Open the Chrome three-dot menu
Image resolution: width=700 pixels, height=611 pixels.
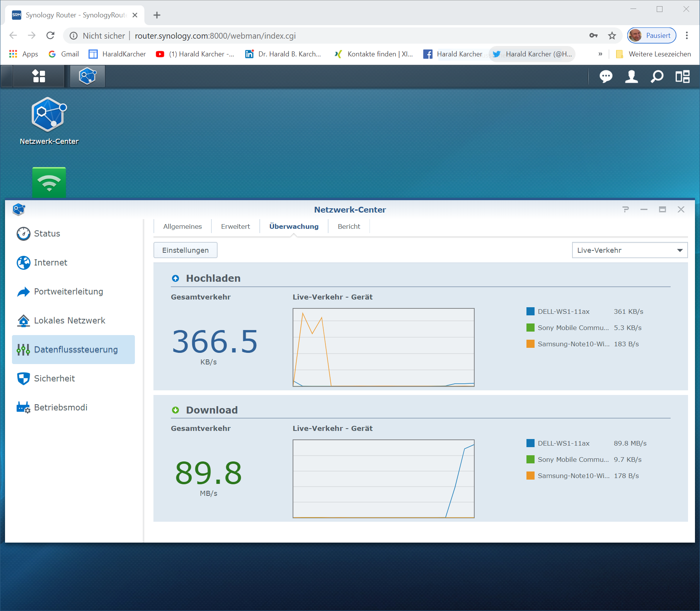tap(687, 36)
